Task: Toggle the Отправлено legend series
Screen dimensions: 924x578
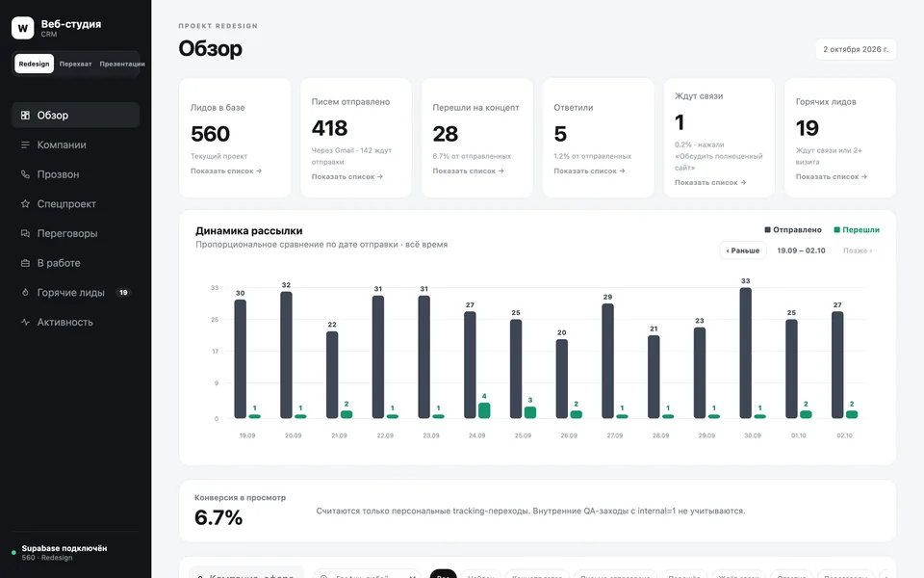Action: (792, 230)
